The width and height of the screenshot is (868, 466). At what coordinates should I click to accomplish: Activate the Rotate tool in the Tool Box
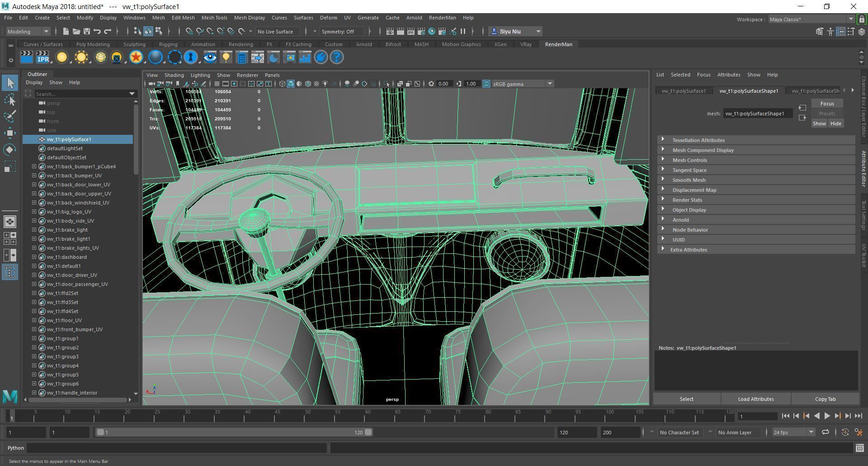10,149
